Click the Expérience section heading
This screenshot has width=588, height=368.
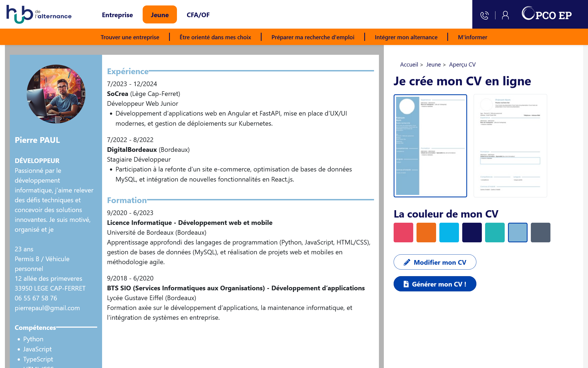[x=128, y=71]
